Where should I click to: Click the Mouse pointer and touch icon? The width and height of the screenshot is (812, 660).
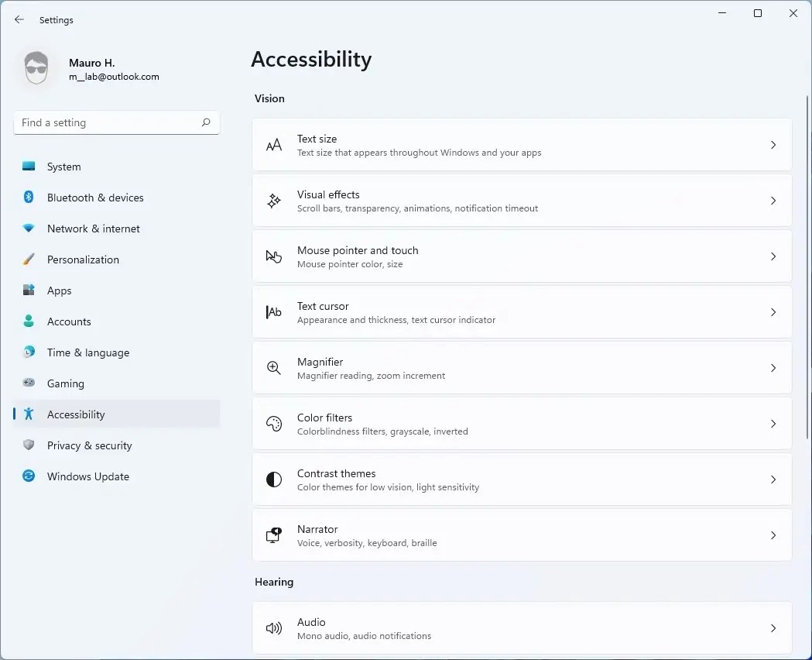274,256
